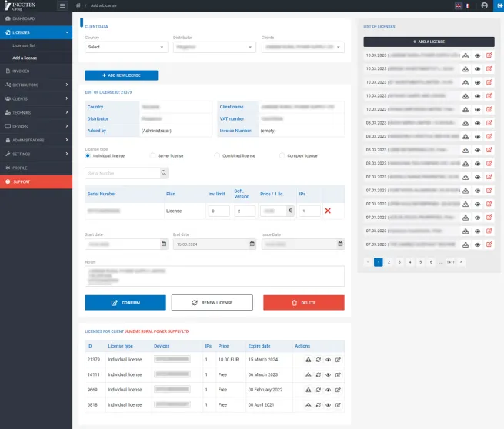Screen dimensions: 504x429
Task: Toggle the hamburger sidebar menu icon
Action: pos(62,6)
